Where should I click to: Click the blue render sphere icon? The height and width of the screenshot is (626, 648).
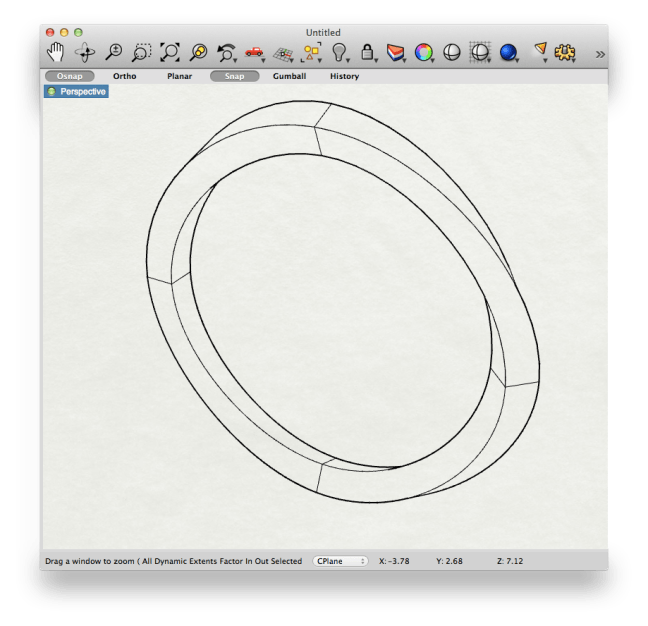tap(508, 52)
